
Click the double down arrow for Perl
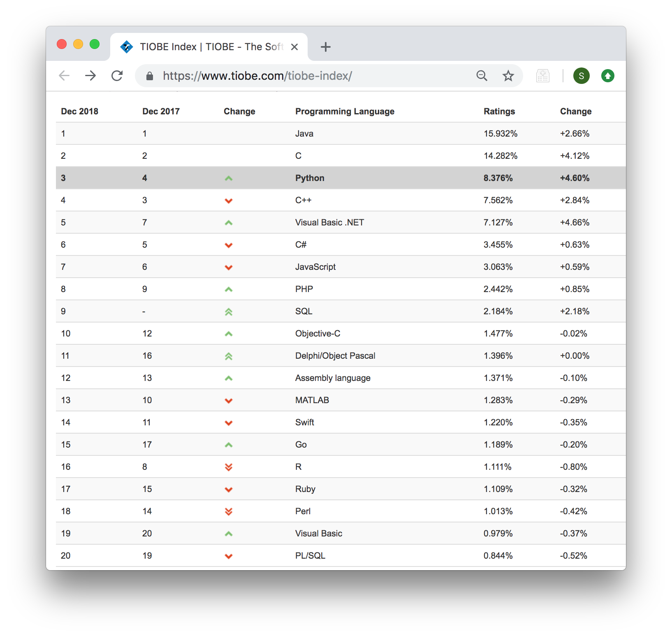click(229, 511)
